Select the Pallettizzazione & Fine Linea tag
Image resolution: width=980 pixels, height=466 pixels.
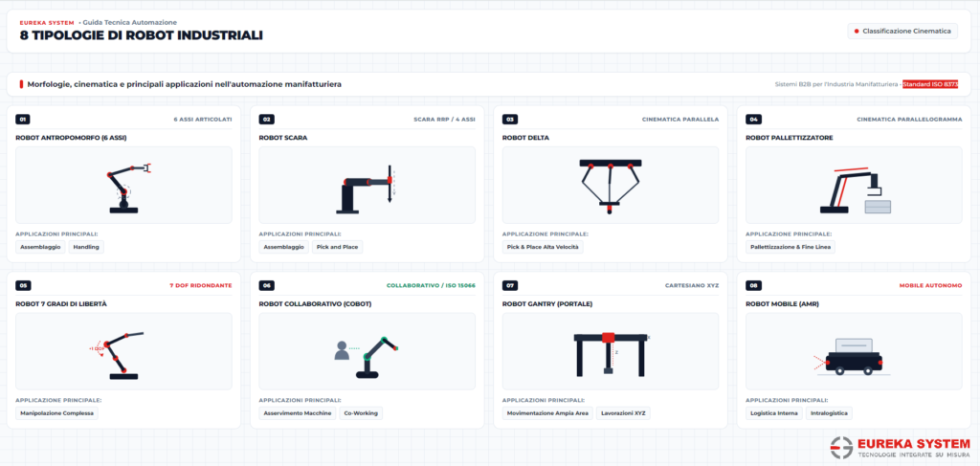click(791, 247)
